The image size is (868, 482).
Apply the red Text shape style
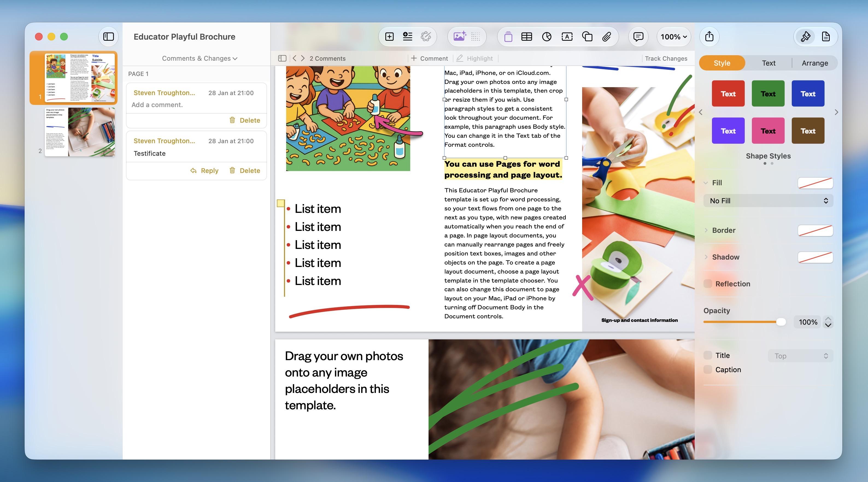tap(728, 93)
